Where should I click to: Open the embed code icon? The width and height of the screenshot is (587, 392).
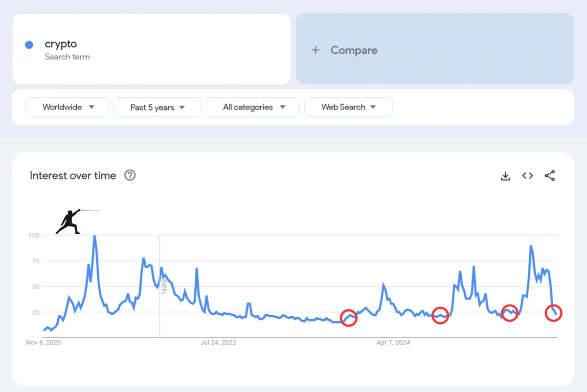527,176
